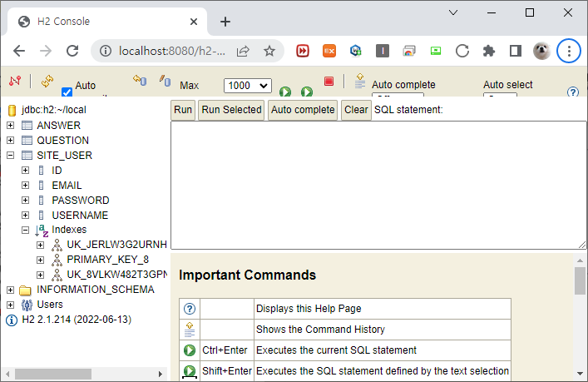588x382 pixels.
Task: Click the Shift+Enter run selected icon in table
Action: [190, 371]
